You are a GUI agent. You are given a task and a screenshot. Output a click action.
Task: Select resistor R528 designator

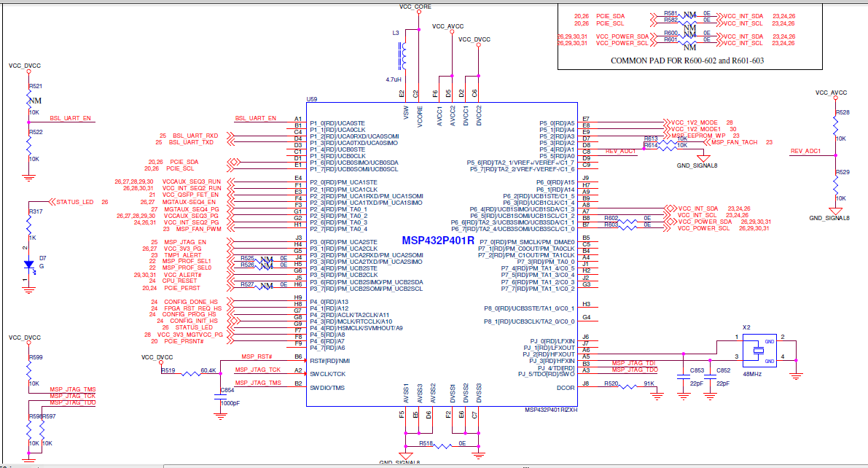(x=842, y=112)
